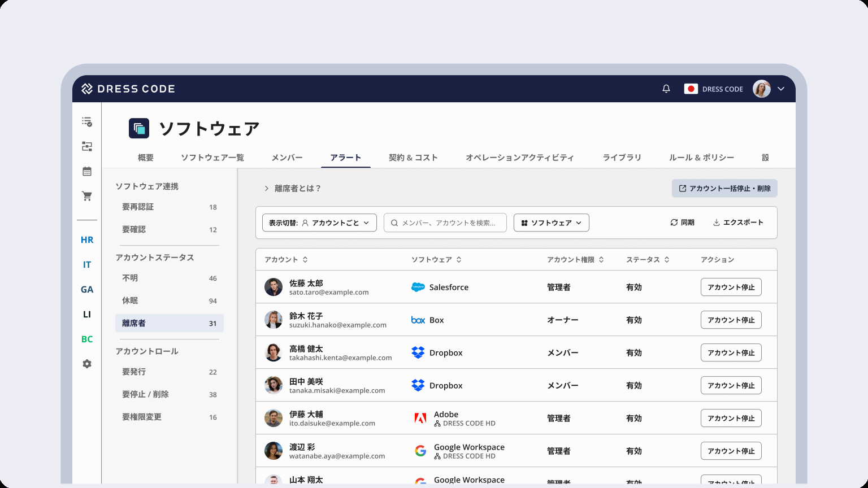868x488 pixels.
Task: Expand the 離席者とは？ section
Action: pyautogui.click(x=293, y=189)
